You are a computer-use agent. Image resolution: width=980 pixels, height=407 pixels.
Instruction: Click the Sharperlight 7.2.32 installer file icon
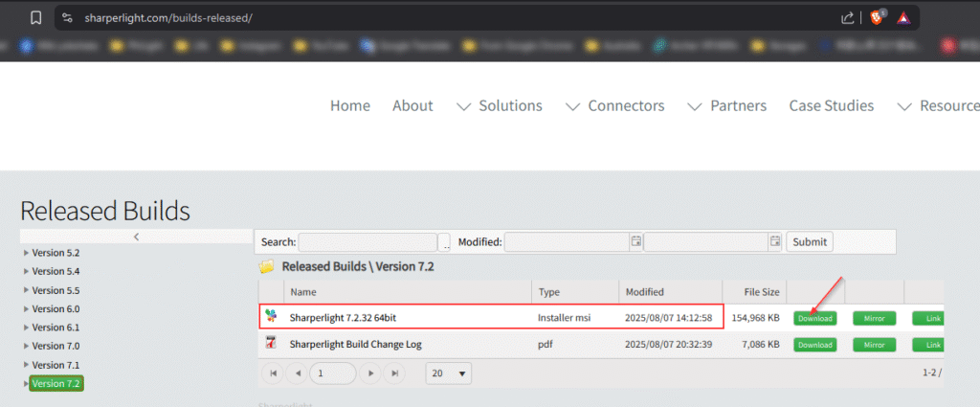coord(271,317)
